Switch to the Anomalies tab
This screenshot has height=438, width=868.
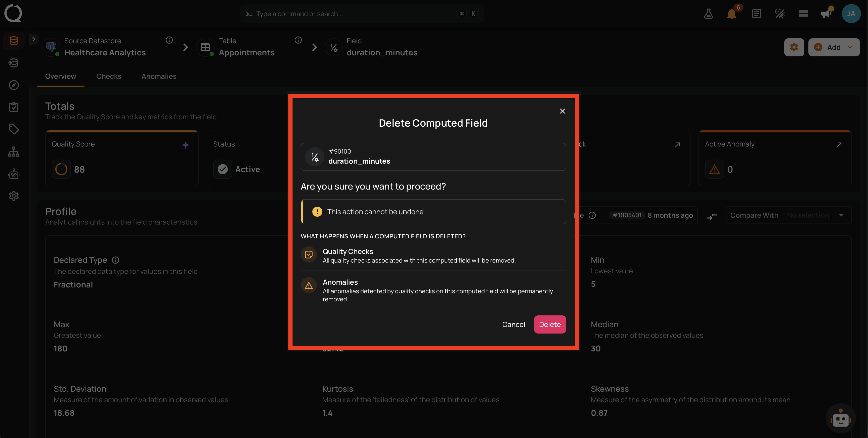pyautogui.click(x=159, y=76)
